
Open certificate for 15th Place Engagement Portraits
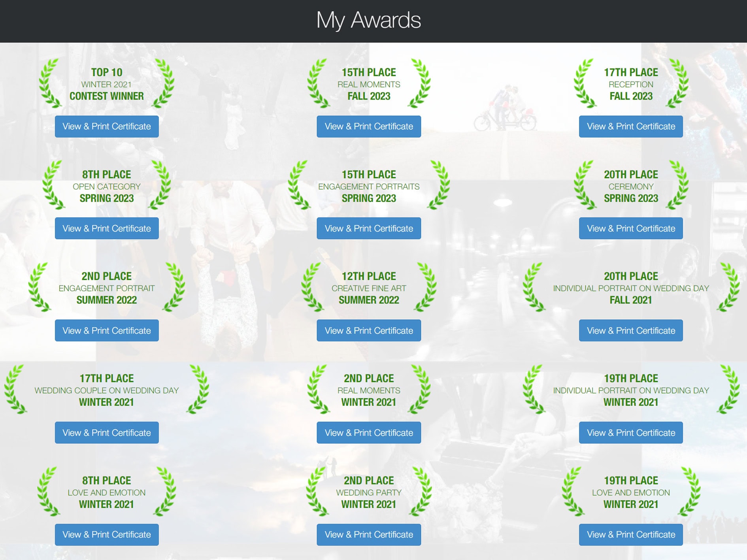click(x=368, y=228)
